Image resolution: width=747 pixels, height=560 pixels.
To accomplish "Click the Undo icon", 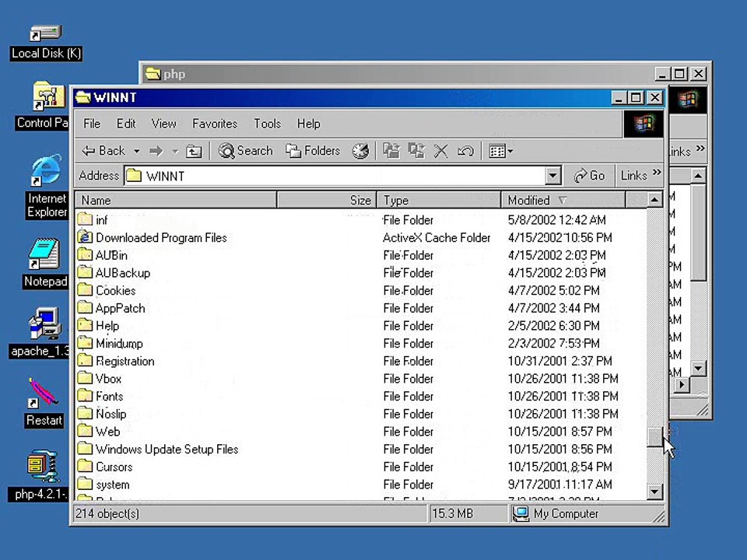I will click(x=465, y=152).
